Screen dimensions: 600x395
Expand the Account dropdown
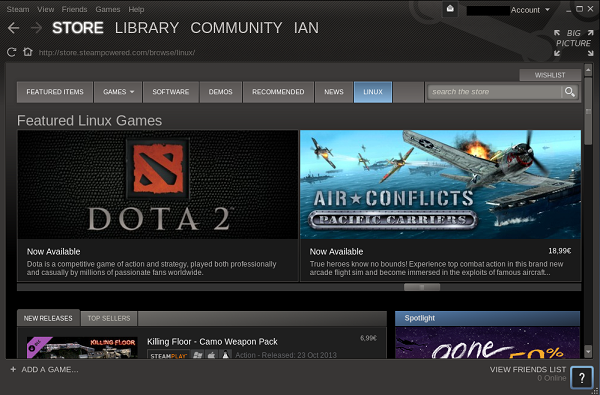click(530, 10)
